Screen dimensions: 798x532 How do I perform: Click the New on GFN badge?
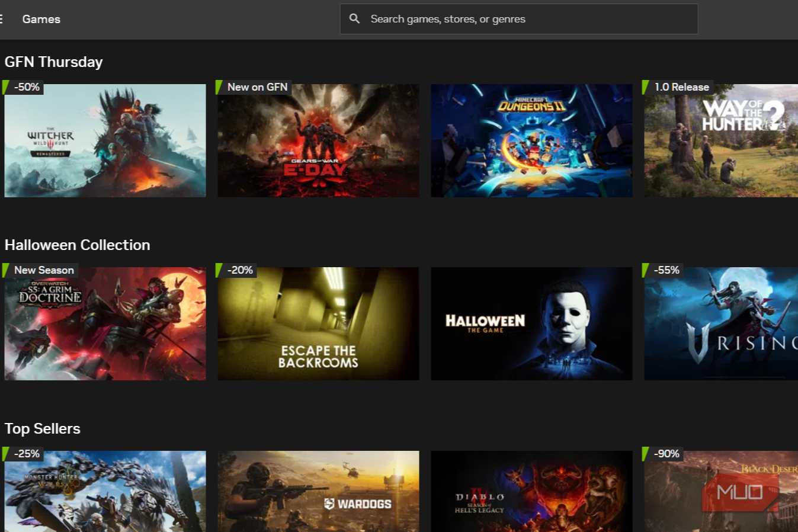(253, 87)
